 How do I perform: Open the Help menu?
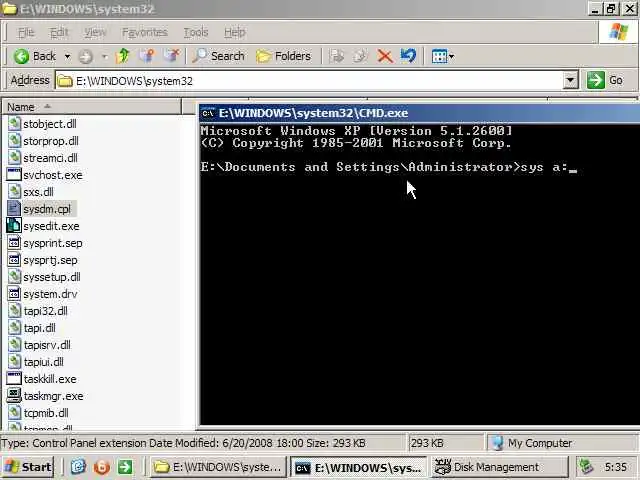click(x=235, y=32)
